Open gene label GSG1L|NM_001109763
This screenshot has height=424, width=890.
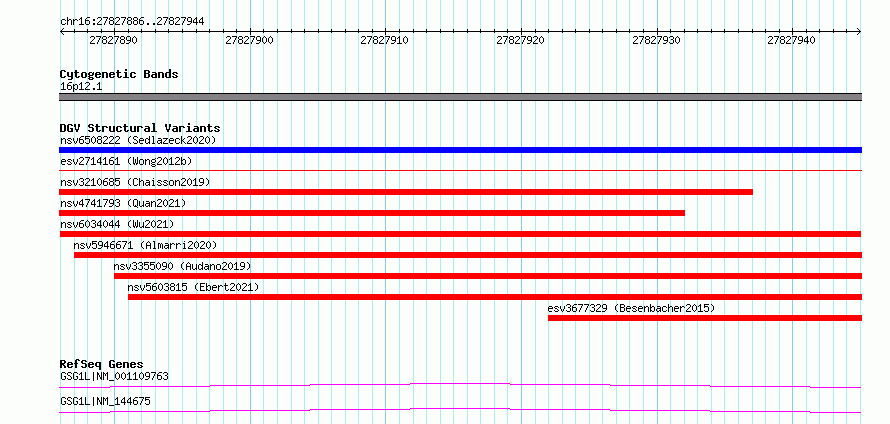(x=114, y=376)
